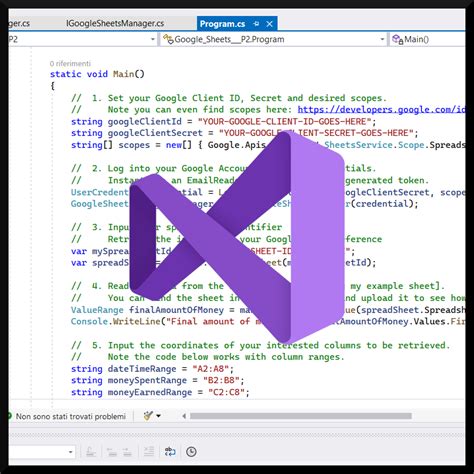Click the horizontal scrollbar thumb
Image resolution: width=474 pixels, height=474 pixels.
(301, 416)
